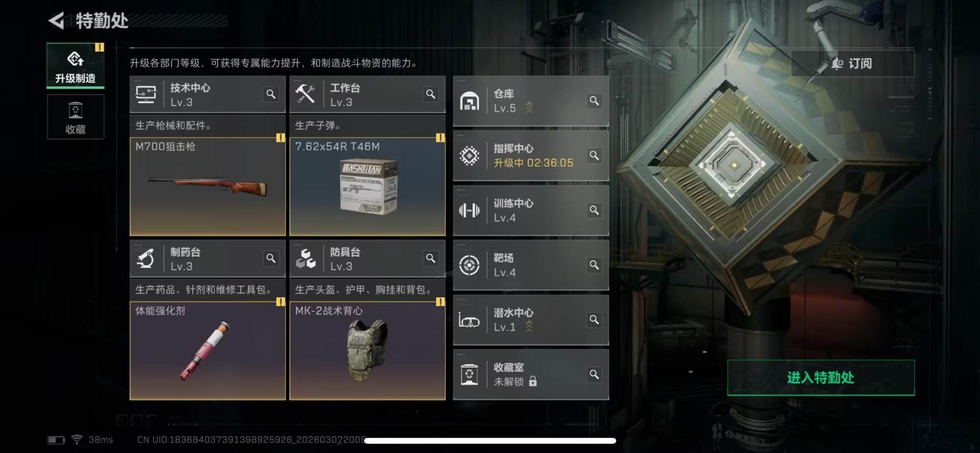
Task: Click magnifier icon on 防具台
Action: [x=431, y=258]
